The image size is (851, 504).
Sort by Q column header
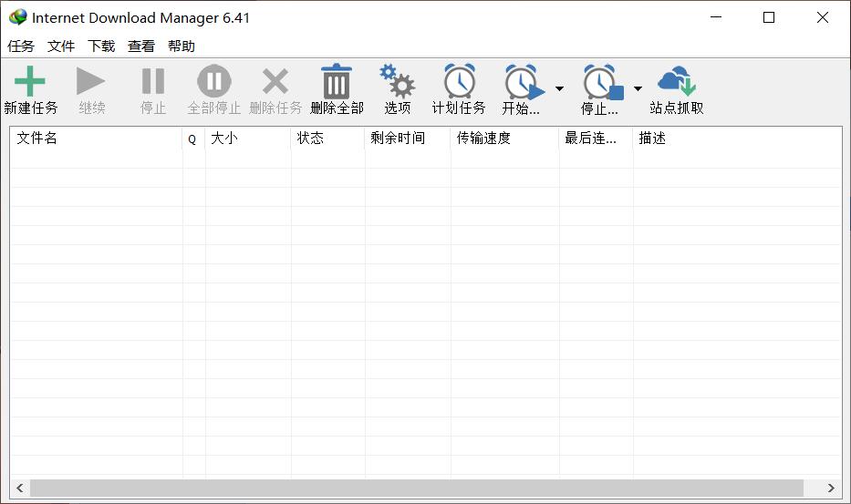click(193, 139)
